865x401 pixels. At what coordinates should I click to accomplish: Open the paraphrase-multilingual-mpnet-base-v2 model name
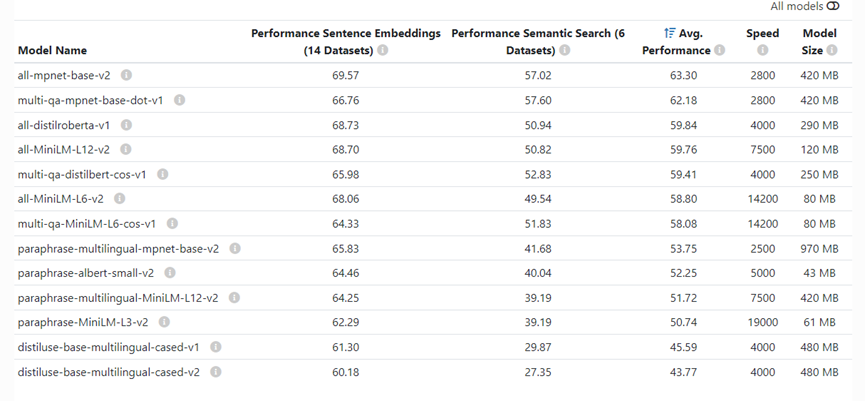118,249
